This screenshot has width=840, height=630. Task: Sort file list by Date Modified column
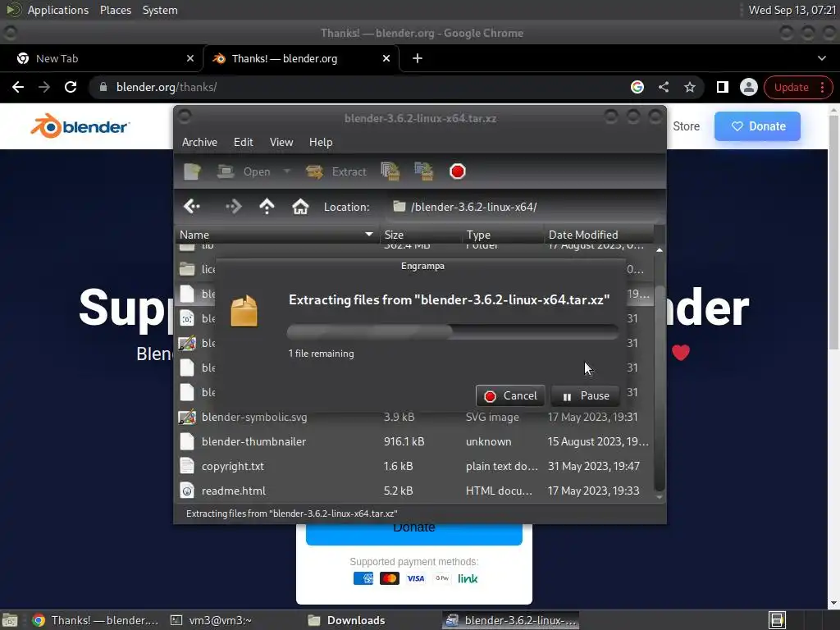(x=598, y=235)
